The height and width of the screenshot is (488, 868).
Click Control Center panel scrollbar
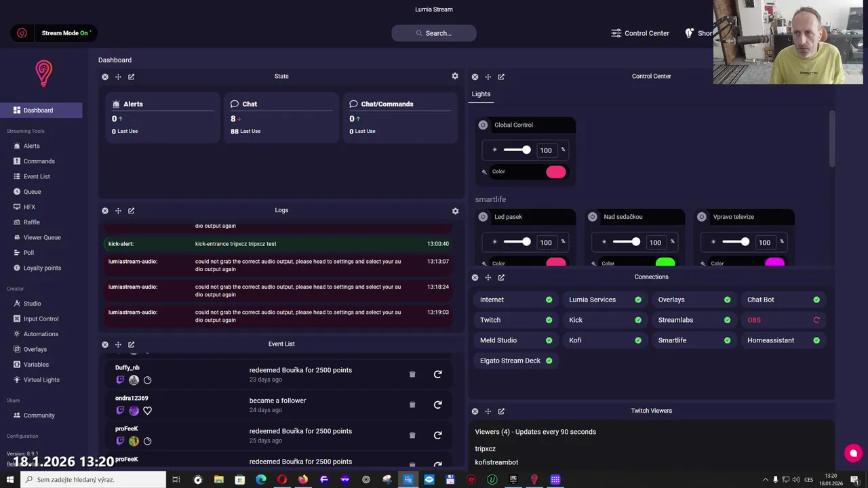tap(832, 138)
